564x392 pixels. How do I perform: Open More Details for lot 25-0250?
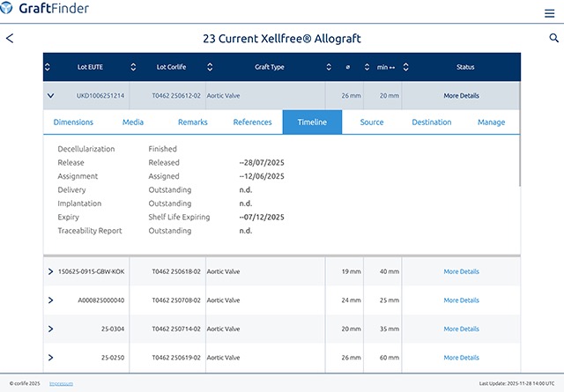pos(461,358)
